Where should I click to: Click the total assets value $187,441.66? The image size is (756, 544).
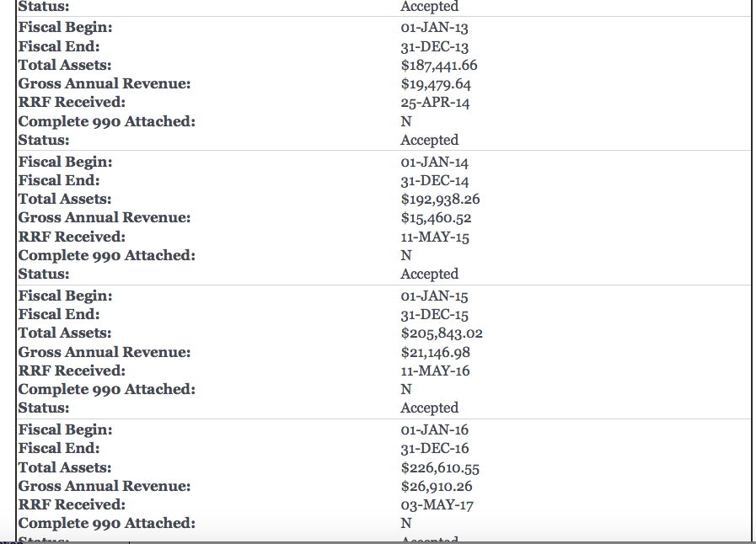439,65
